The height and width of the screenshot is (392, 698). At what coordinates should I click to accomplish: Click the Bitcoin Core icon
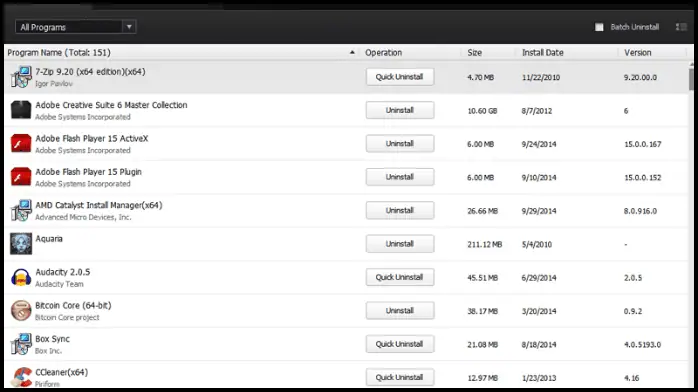[x=21, y=311]
